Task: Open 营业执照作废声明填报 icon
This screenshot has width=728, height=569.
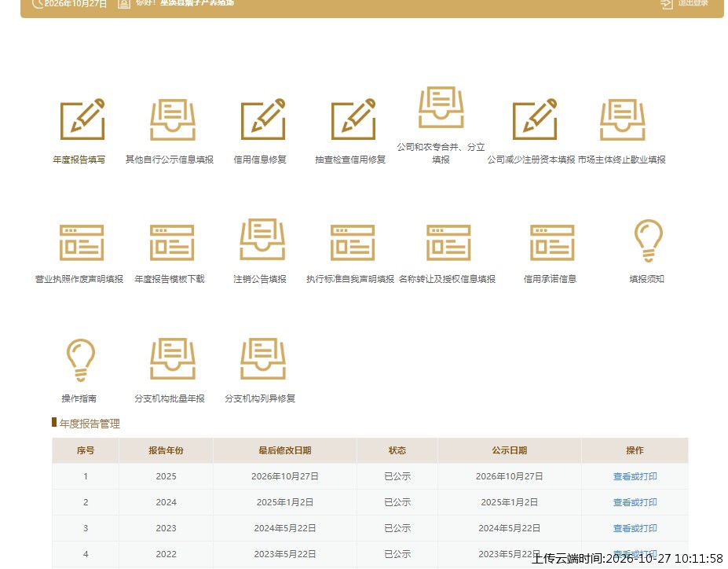Action: click(82, 243)
